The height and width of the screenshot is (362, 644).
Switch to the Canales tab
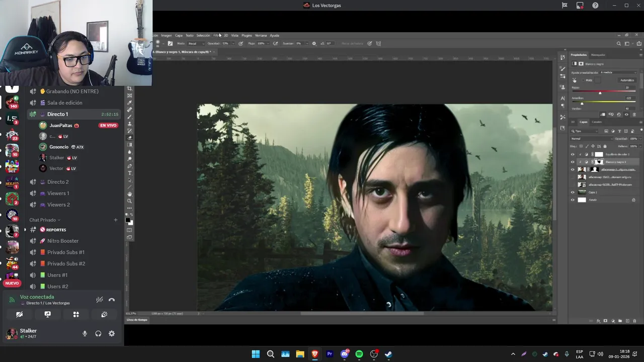point(597,122)
